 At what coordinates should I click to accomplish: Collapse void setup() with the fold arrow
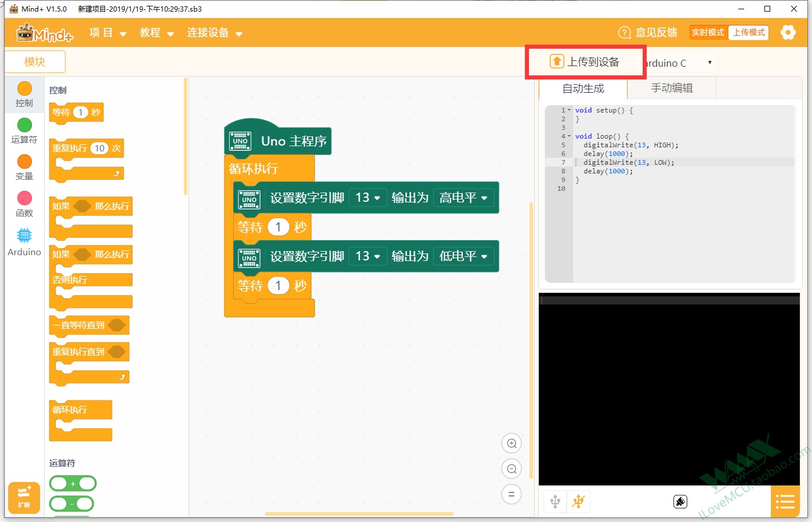[570, 110]
